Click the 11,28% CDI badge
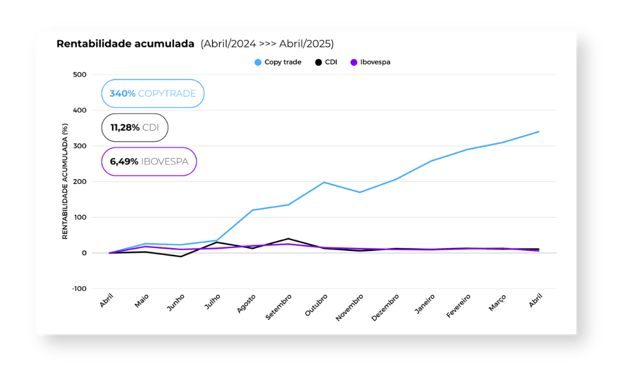Screen dimensions: 630x385 point(135,127)
